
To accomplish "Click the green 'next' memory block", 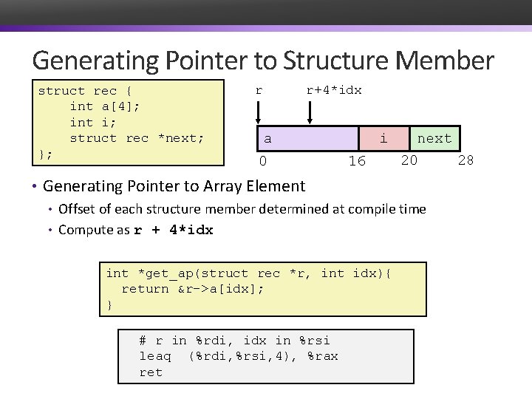I will [434, 138].
